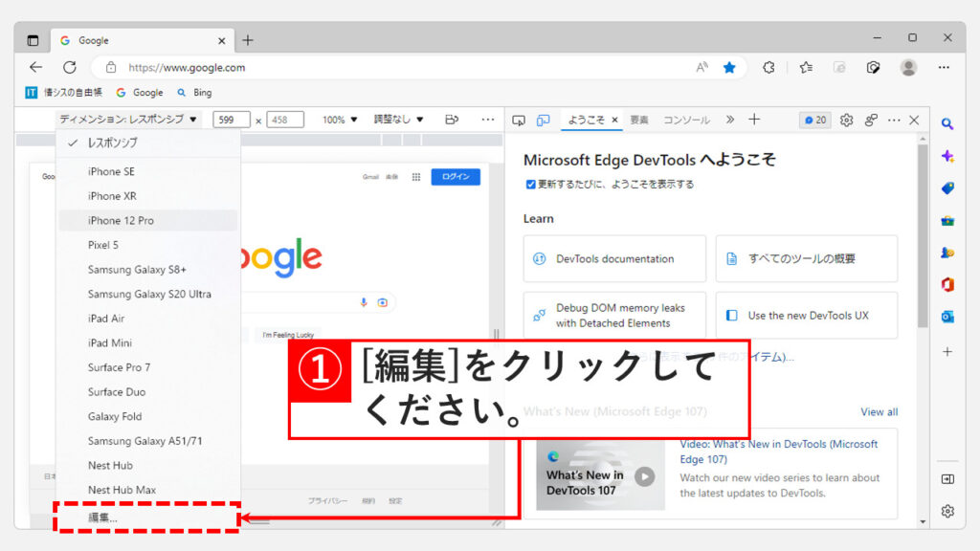Image resolution: width=980 pixels, height=551 pixels.
Task: Reload the Google page
Action: [70, 68]
